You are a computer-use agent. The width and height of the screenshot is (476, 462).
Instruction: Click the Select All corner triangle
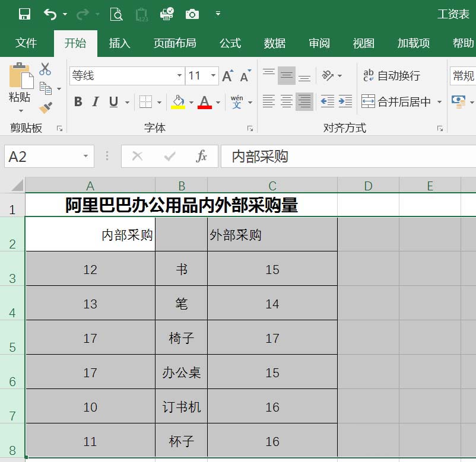17,185
